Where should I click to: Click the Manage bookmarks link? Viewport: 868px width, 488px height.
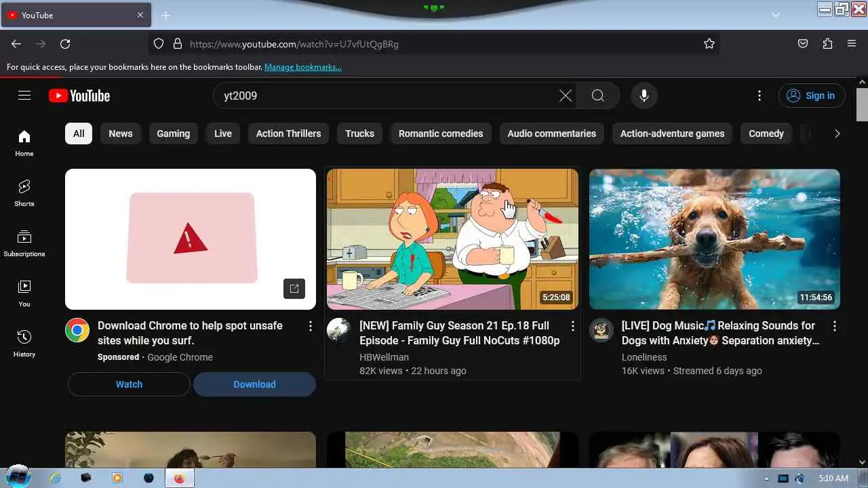(303, 67)
